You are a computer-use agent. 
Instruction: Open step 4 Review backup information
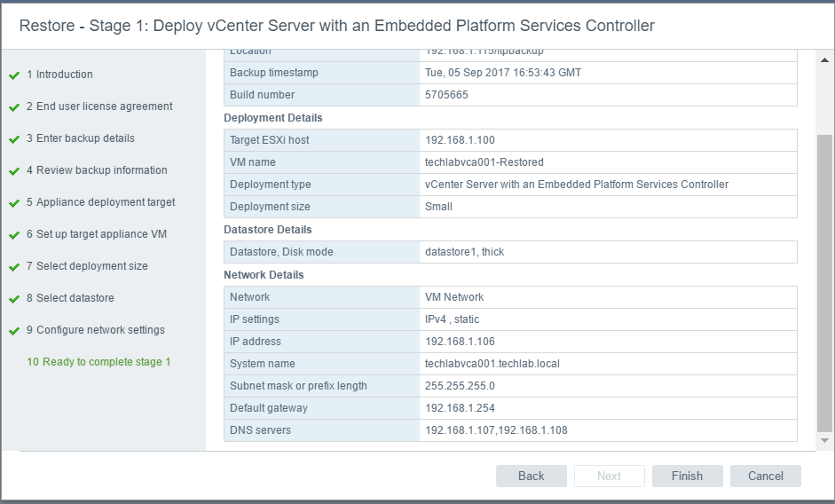(x=97, y=170)
